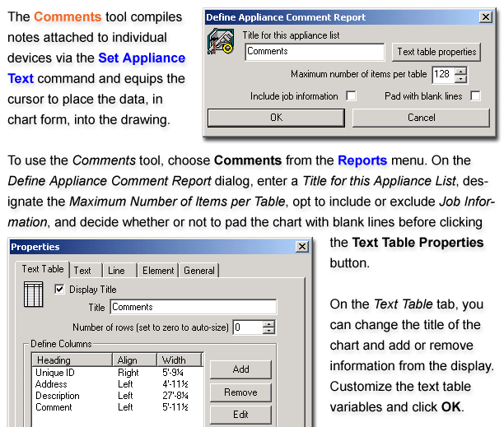Increase the number of rows spinner
This screenshot has height=427, width=504.
point(268,324)
